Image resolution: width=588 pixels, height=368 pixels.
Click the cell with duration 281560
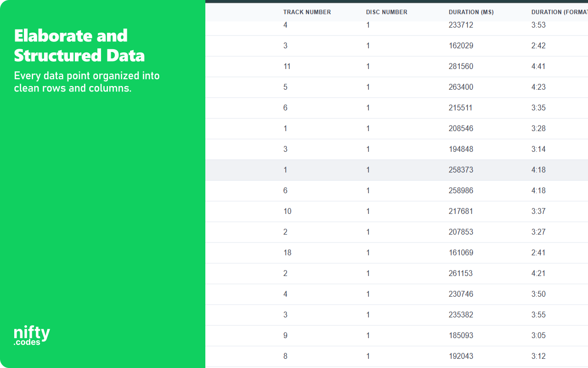(x=461, y=66)
